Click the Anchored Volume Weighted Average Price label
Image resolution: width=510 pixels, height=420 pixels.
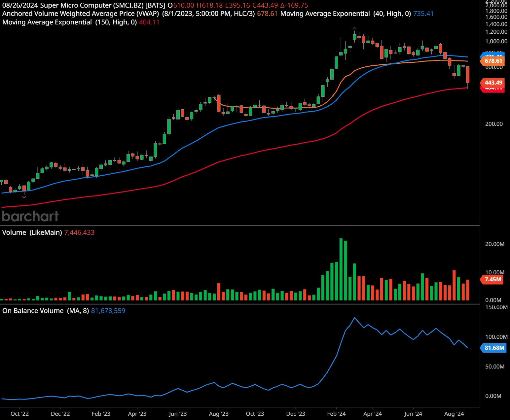coord(81,14)
